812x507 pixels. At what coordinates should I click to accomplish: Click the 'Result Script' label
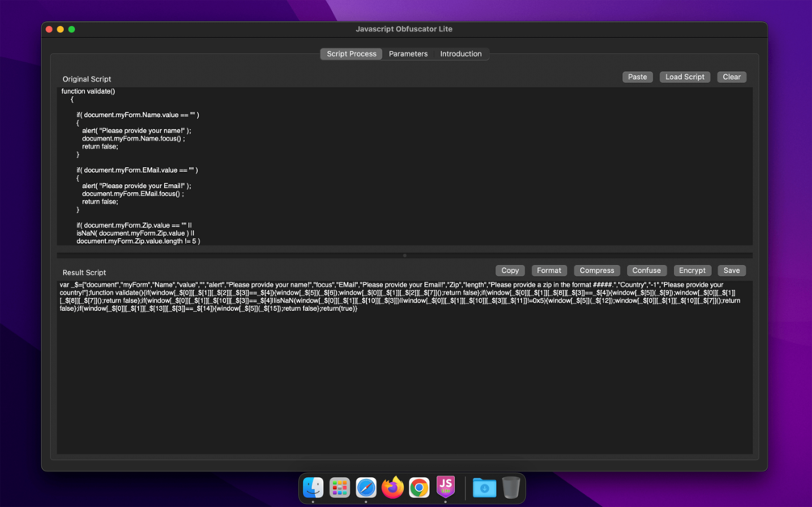(x=84, y=273)
